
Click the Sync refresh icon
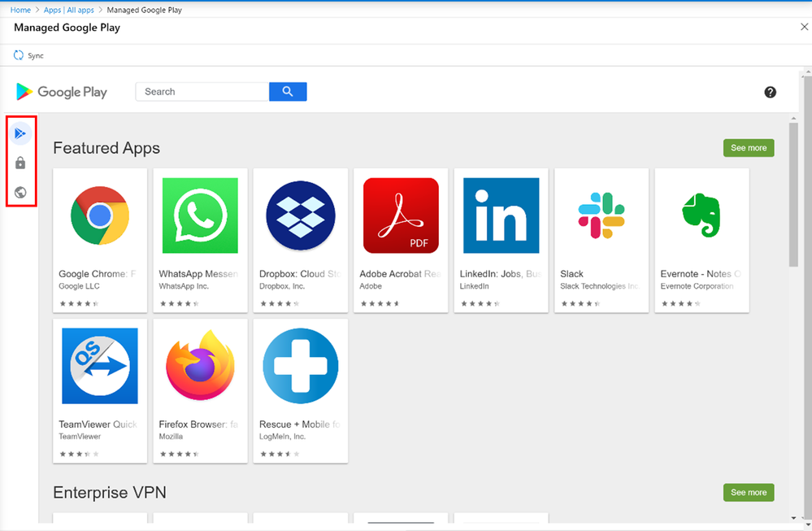pos(19,55)
